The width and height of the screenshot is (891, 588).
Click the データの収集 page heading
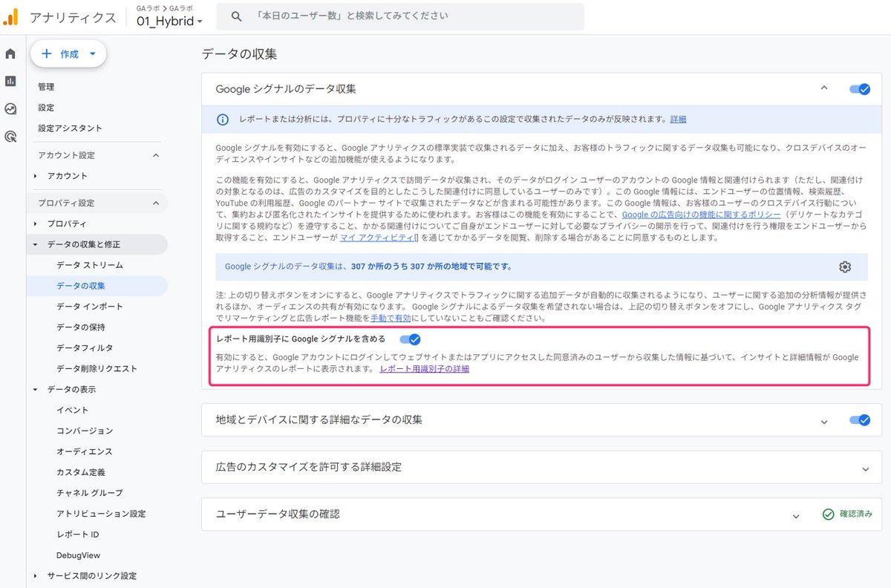pyautogui.click(x=239, y=54)
